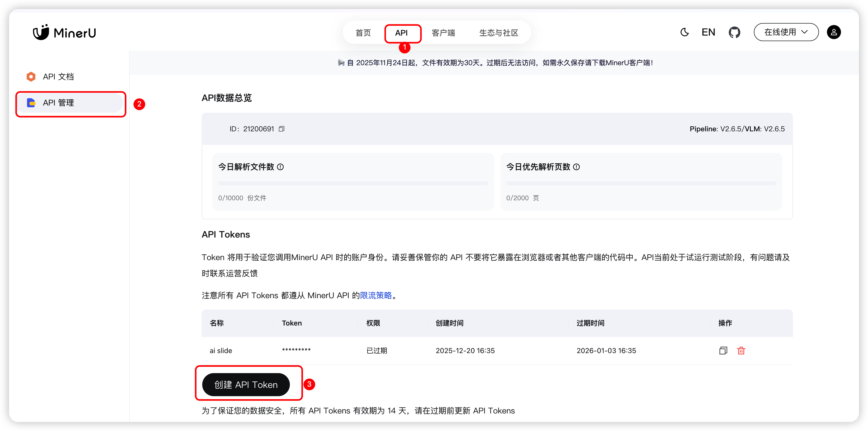Switch language to EN
The image size is (868, 431).
(708, 32)
